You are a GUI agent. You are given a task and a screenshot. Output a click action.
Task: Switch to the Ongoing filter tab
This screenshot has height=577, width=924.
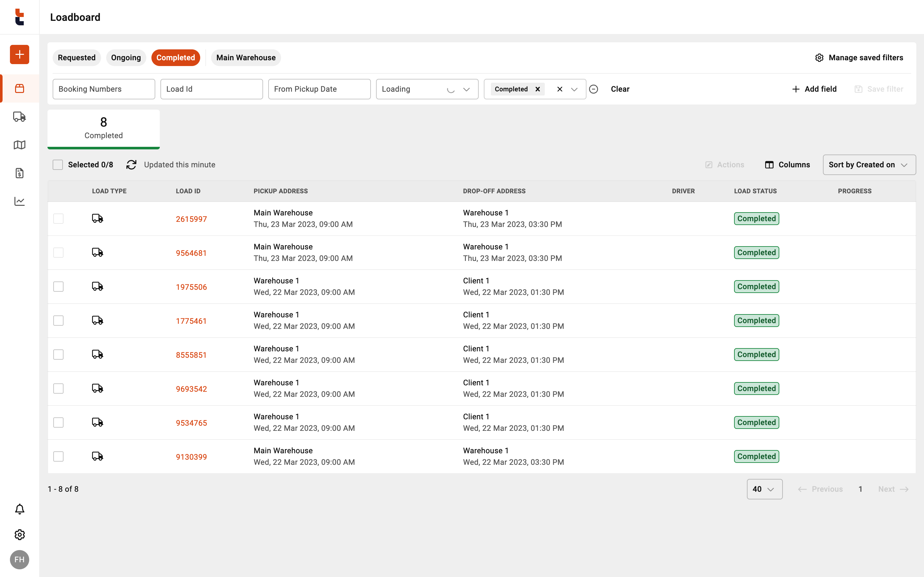pos(126,58)
